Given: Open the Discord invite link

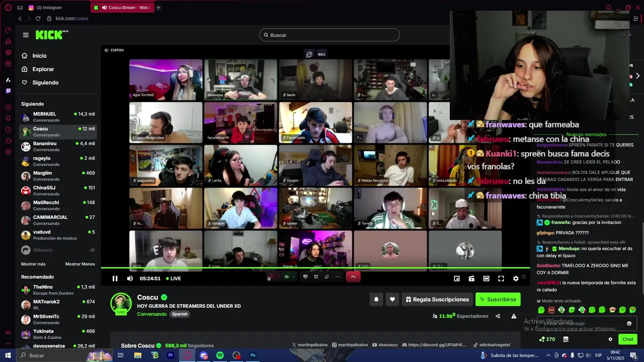Looking at the screenshot, I should pos(434,345).
